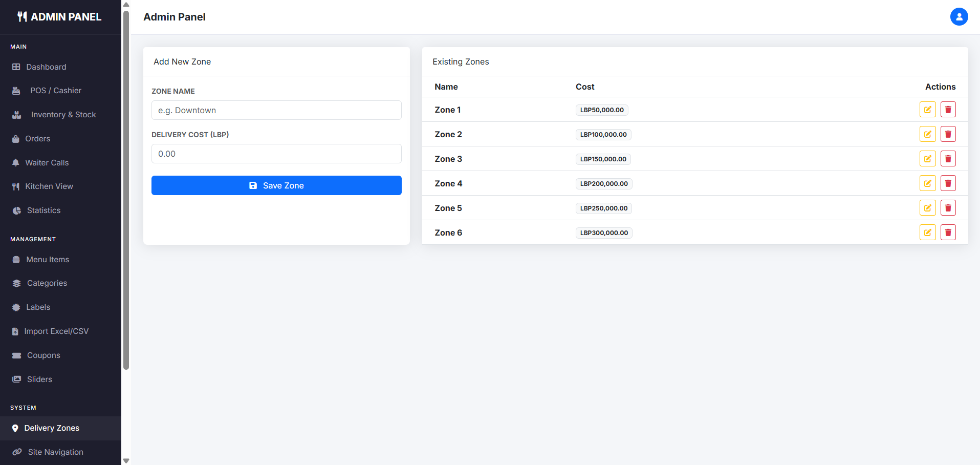Go to POS / Cashier page

click(55, 91)
